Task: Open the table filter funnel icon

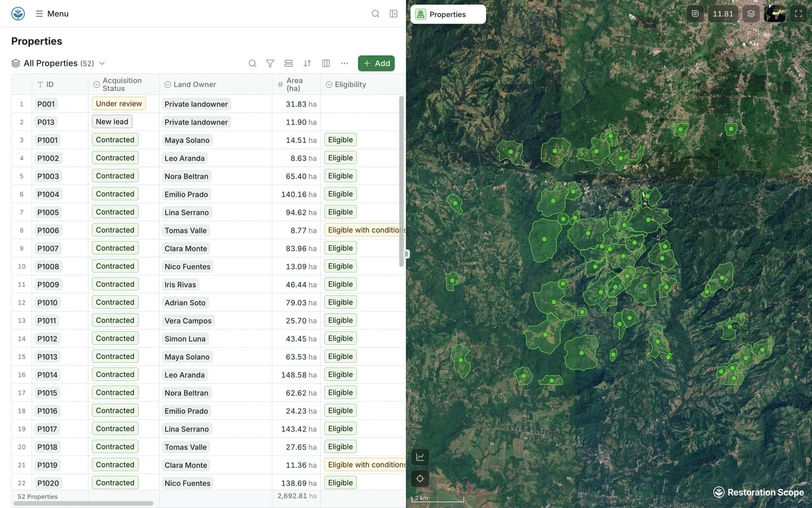Action: coord(270,63)
